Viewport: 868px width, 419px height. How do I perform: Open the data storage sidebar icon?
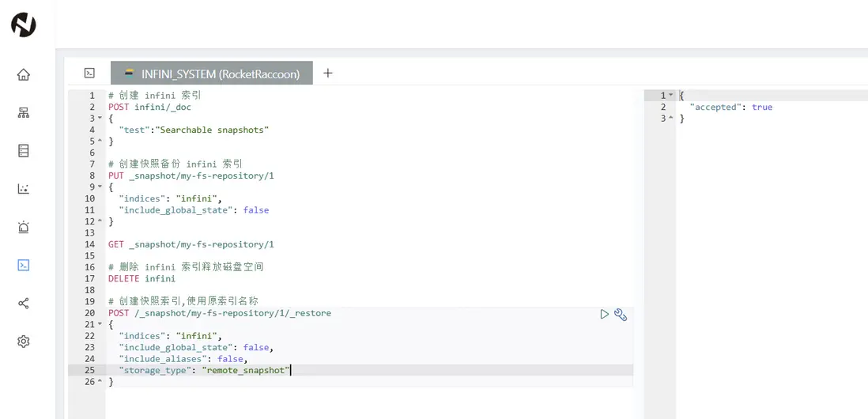coord(24,151)
